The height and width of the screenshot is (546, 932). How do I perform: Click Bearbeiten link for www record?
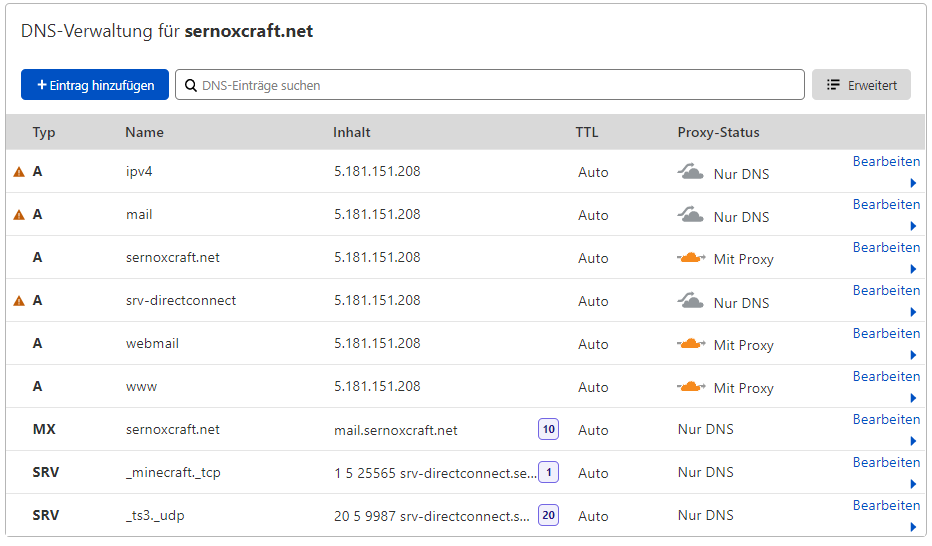(886, 376)
